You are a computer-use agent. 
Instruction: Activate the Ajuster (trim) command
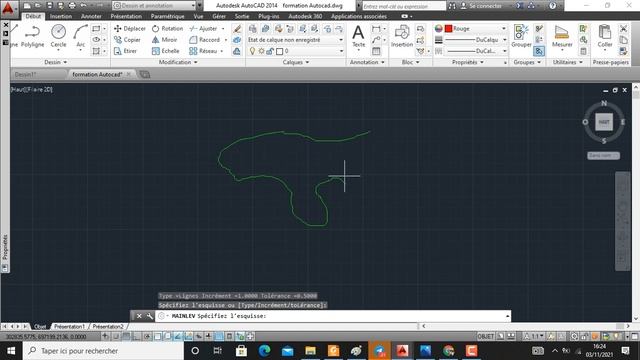204,29
